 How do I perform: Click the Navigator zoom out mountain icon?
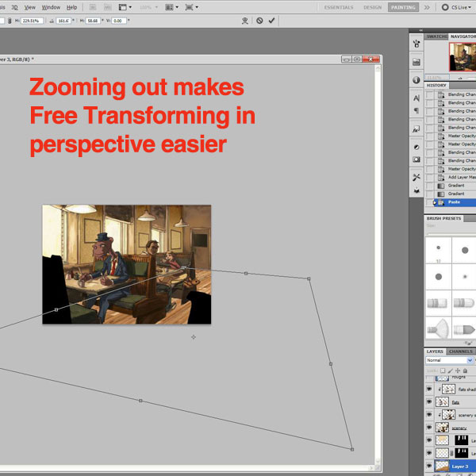[x=460, y=79]
